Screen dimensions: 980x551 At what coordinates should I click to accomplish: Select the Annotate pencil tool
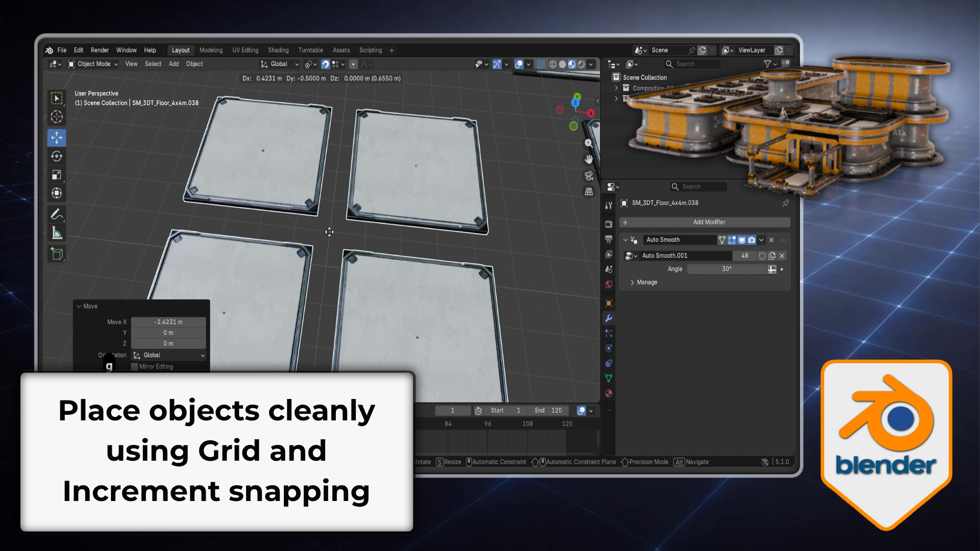(x=57, y=215)
